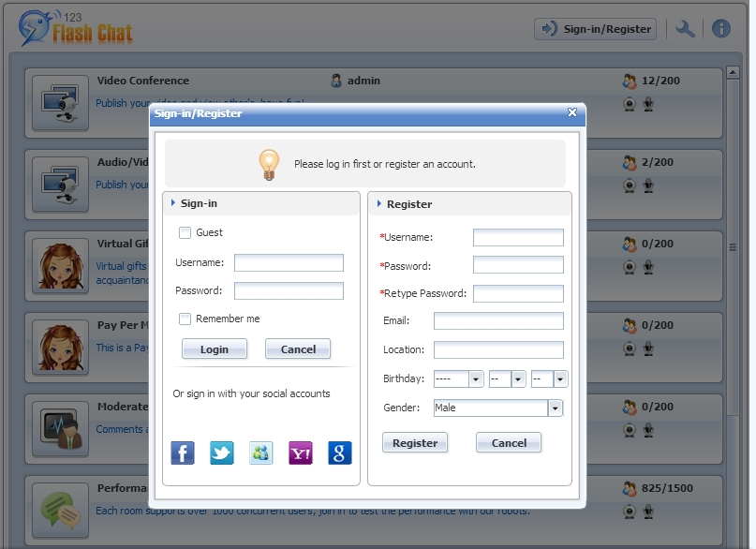Close the Sign-in/Register dialog
Image resolution: width=756 pixels, height=549 pixels.
[572, 112]
